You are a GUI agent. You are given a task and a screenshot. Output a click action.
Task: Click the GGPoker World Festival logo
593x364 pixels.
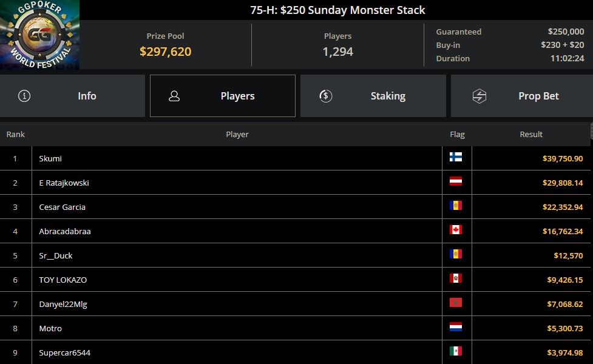click(x=39, y=35)
